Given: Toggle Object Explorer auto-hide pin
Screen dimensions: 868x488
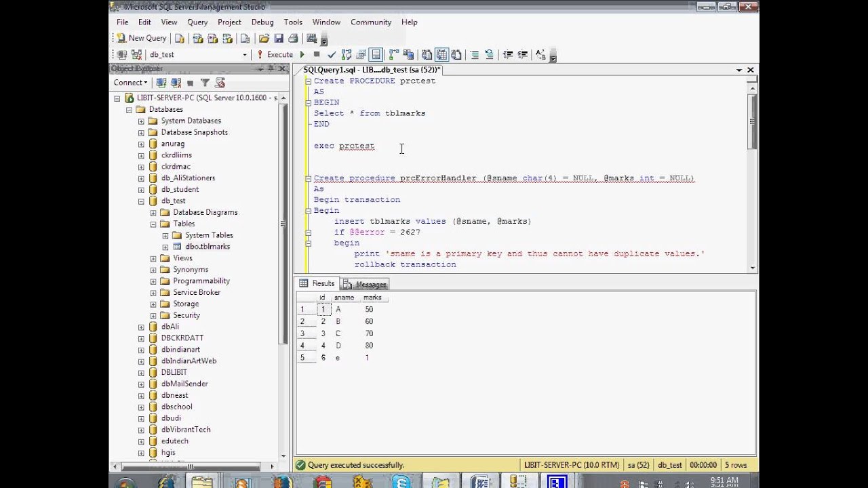Looking at the screenshot, I should (x=271, y=68).
